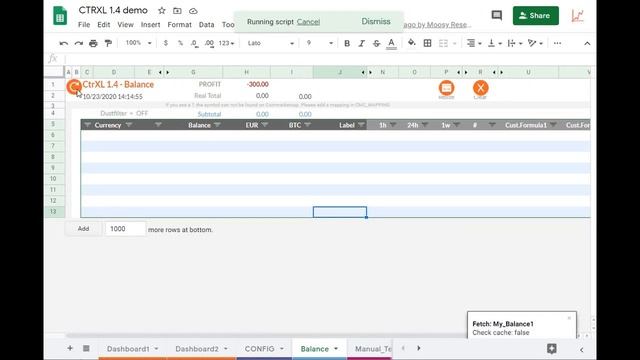Open the comment history icon

click(496, 16)
